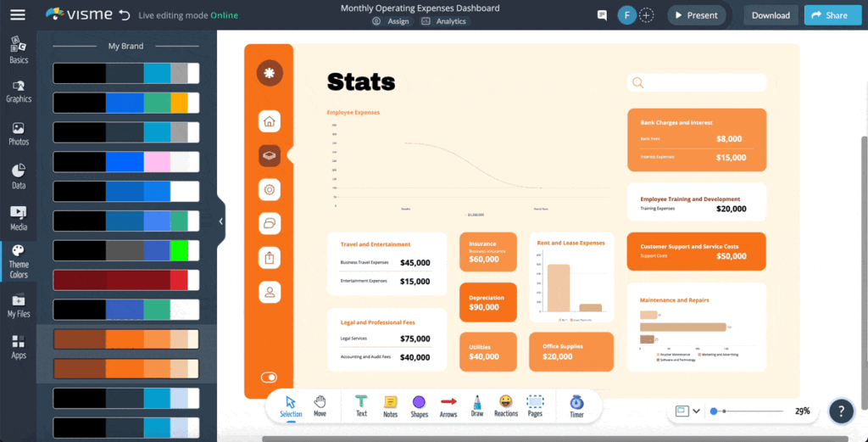Screen dimensions: 868x442
Task: Collapse the left theme colors panel
Action: 221,221
